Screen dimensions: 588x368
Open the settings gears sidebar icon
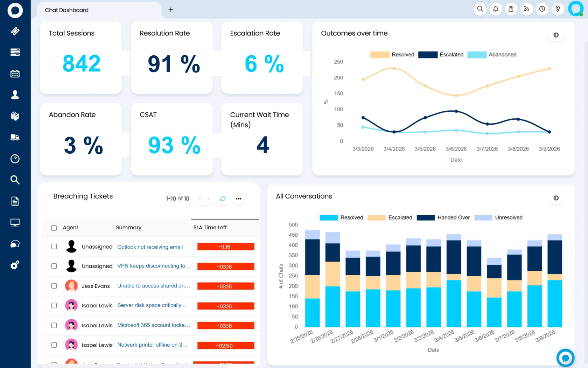15,265
